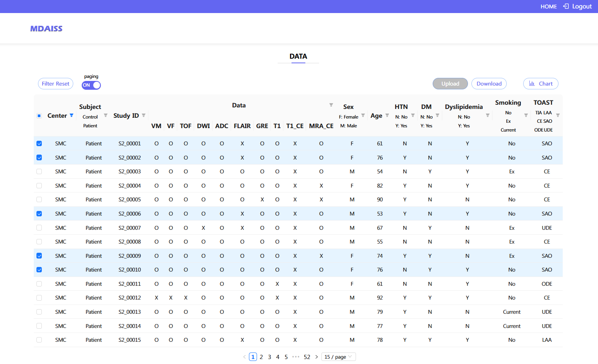
Task: Click the Filter Reset button
Action: tap(56, 84)
